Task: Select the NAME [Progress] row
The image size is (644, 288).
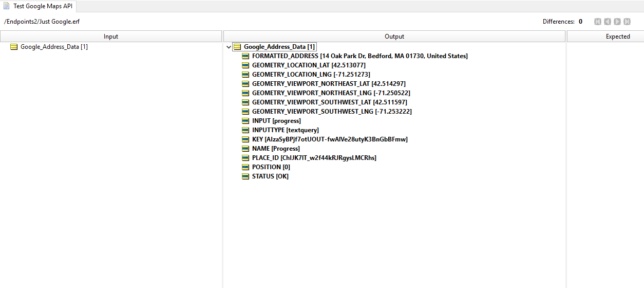Action: pos(276,149)
